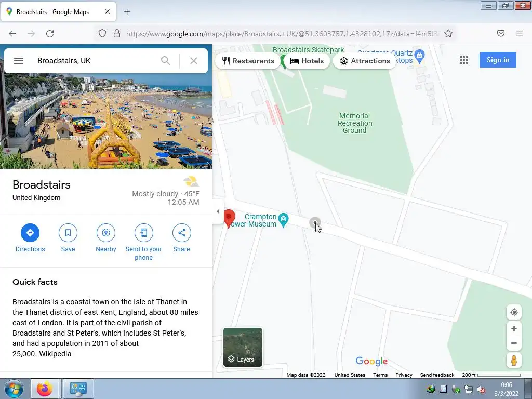
Task: Click United States region link
Action: (x=350, y=375)
